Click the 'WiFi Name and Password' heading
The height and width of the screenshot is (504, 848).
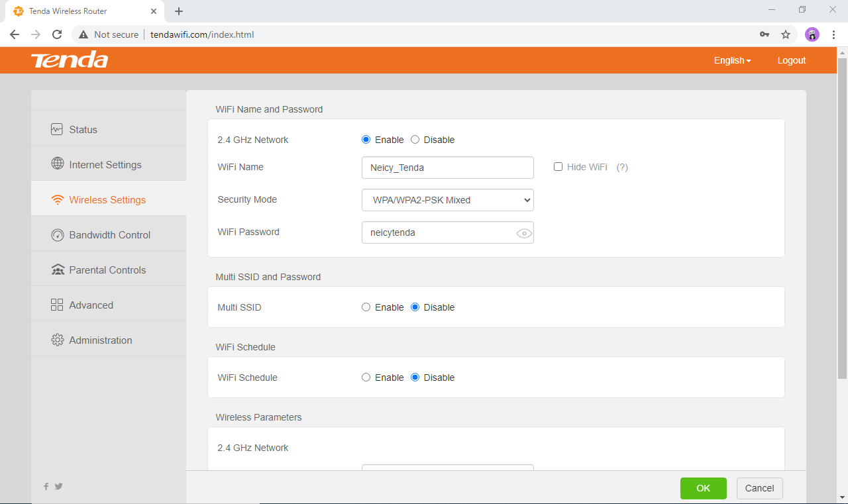click(269, 109)
